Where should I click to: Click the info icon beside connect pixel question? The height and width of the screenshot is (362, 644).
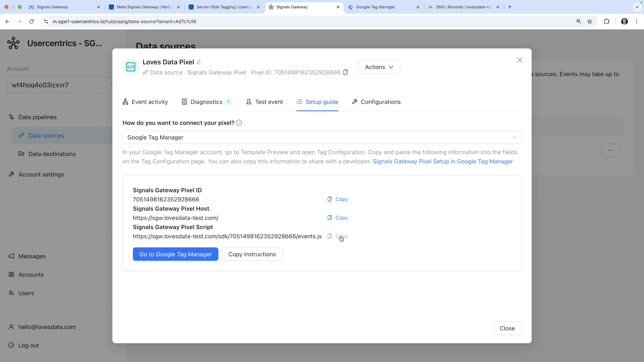point(239,123)
